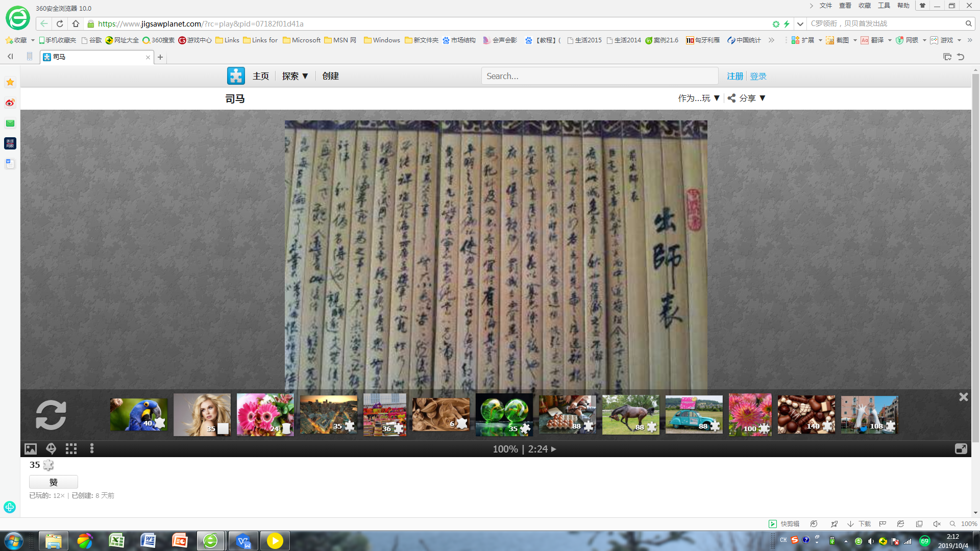Viewport: 980px width, 551px height.
Task: Arrange pieces with the grid icon
Action: point(71,449)
